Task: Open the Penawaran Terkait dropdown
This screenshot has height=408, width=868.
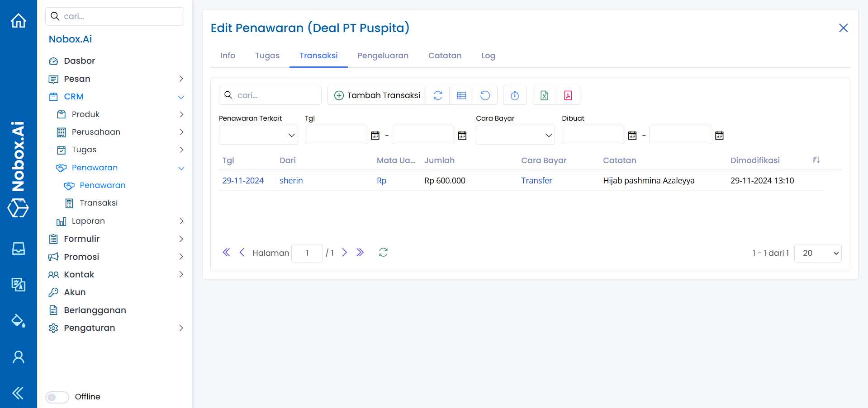Action: point(258,135)
